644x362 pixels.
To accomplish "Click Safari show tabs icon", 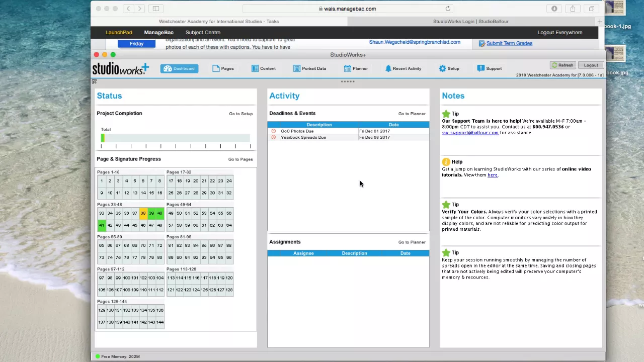I will (591, 9).
